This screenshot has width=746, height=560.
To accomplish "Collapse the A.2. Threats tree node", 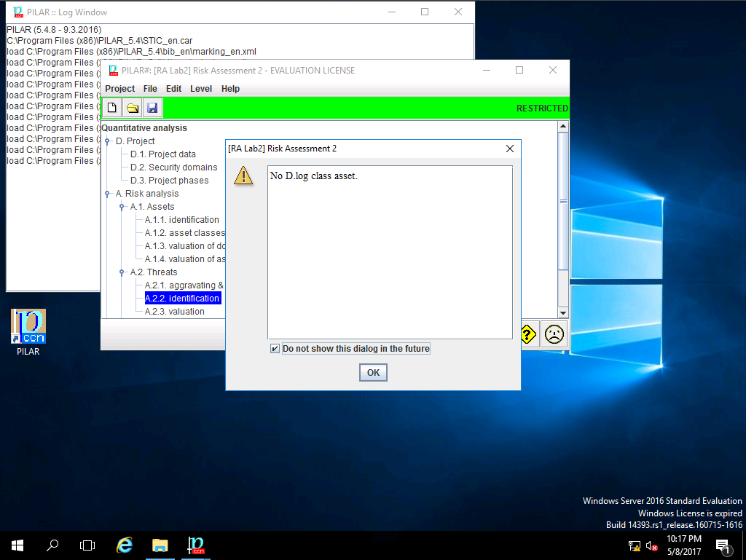I will (122, 272).
